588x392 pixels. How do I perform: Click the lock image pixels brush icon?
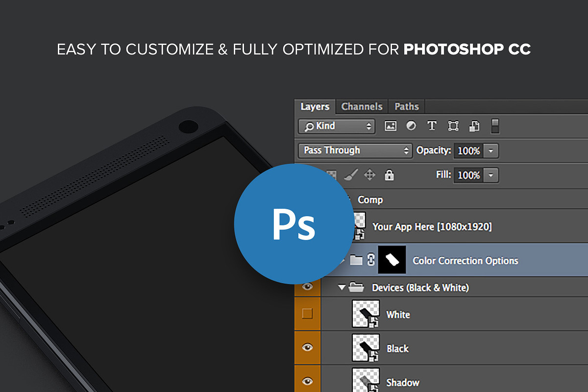[x=351, y=174]
